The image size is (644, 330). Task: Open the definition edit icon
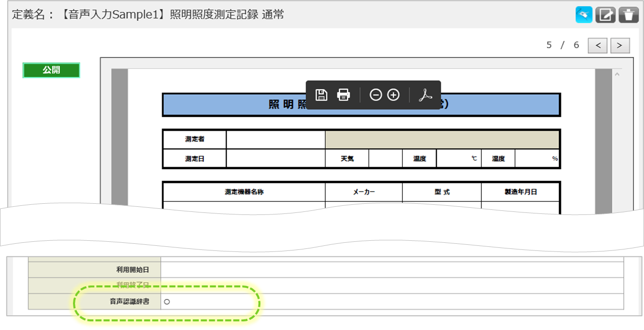(x=605, y=15)
